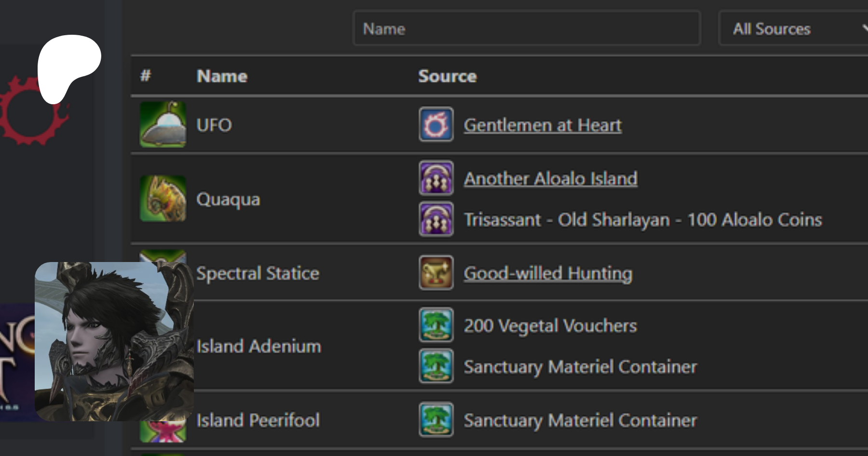
Task: Select the Spectral Statice mount name
Action: coord(258,274)
